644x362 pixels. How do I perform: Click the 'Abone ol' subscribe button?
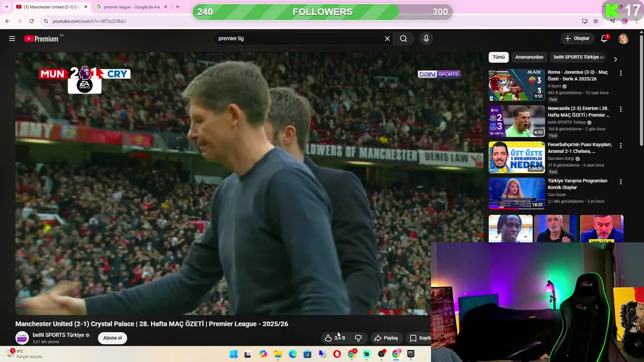(112, 338)
